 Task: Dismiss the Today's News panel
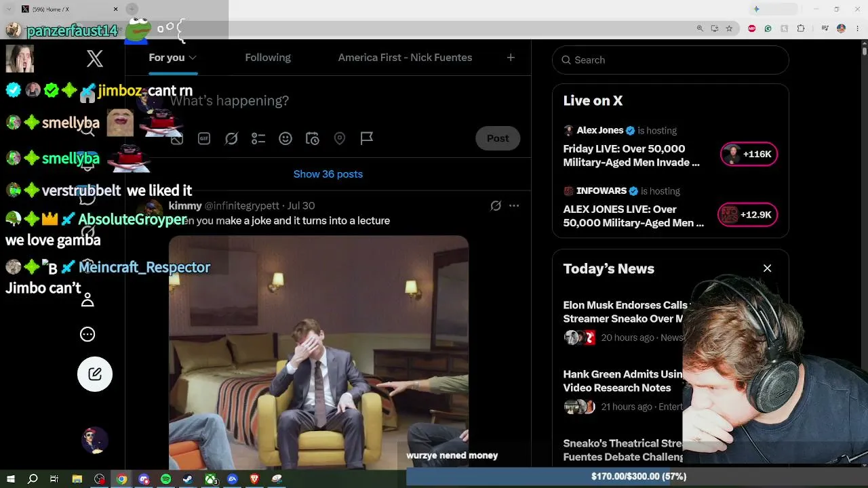click(768, 268)
